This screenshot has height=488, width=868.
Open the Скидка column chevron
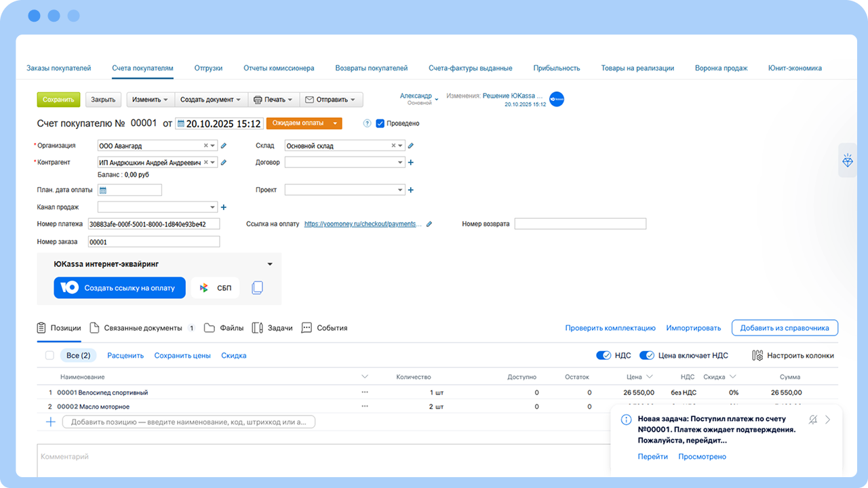point(732,377)
